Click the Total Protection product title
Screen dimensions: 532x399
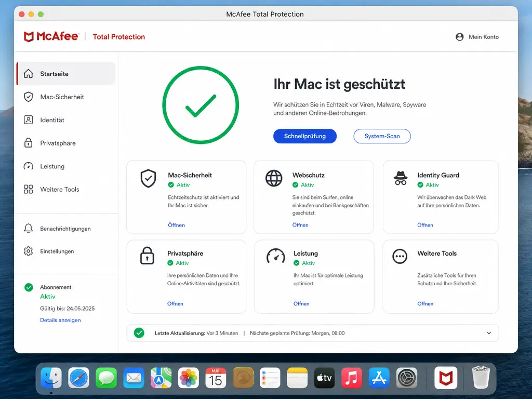pyautogui.click(x=119, y=37)
